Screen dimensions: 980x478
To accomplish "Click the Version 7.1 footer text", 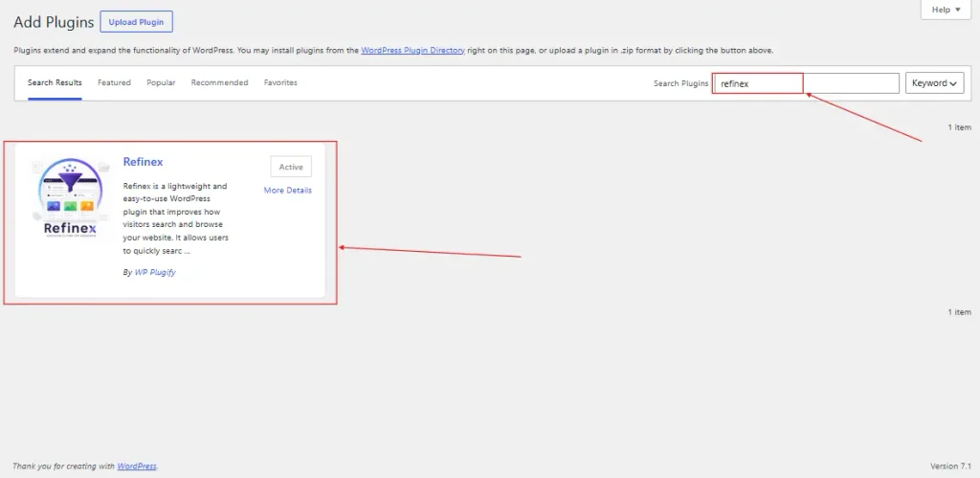I will click(950, 467).
